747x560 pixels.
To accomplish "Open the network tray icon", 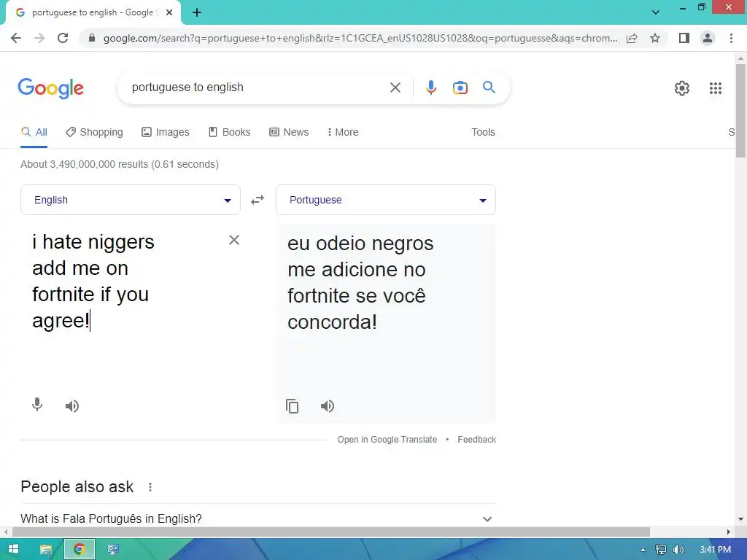I will click(660, 550).
